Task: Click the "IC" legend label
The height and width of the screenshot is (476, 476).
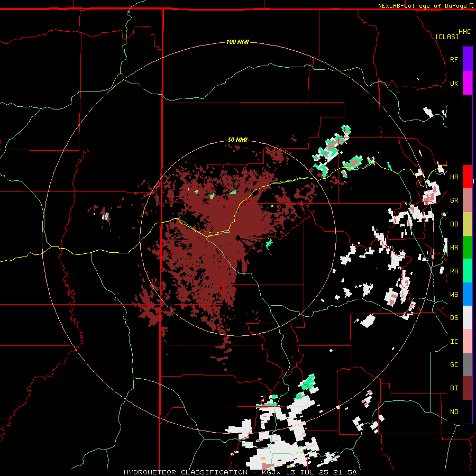Action: point(454,342)
